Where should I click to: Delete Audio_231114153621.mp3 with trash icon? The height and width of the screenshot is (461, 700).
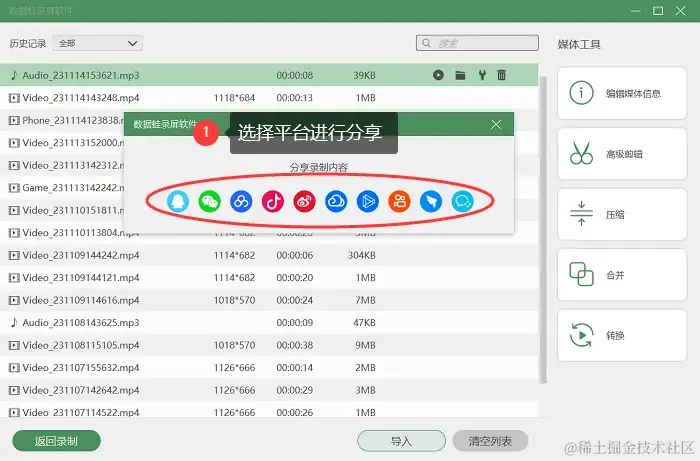(502, 75)
